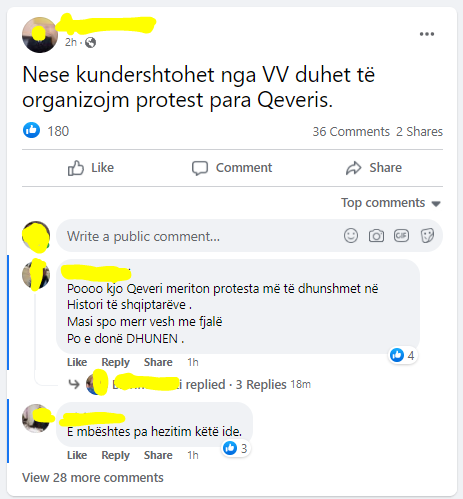Reply to the 'E mbështes pa hezitim' comment
The image size is (463, 499).
point(115,455)
